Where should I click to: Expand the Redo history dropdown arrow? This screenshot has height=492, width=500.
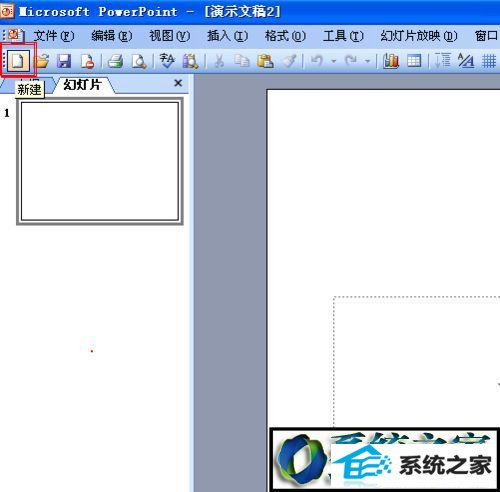pyautogui.click(x=368, y=61)
